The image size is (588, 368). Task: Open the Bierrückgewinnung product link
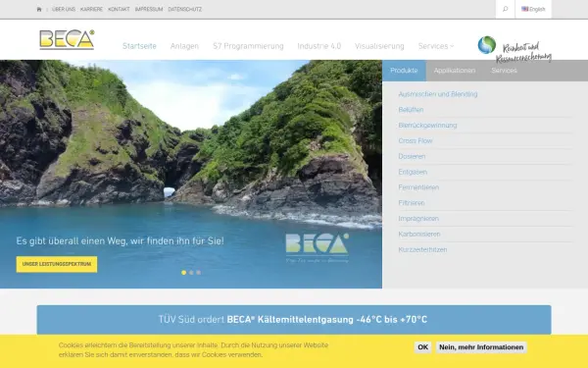[x=427, y=126]
